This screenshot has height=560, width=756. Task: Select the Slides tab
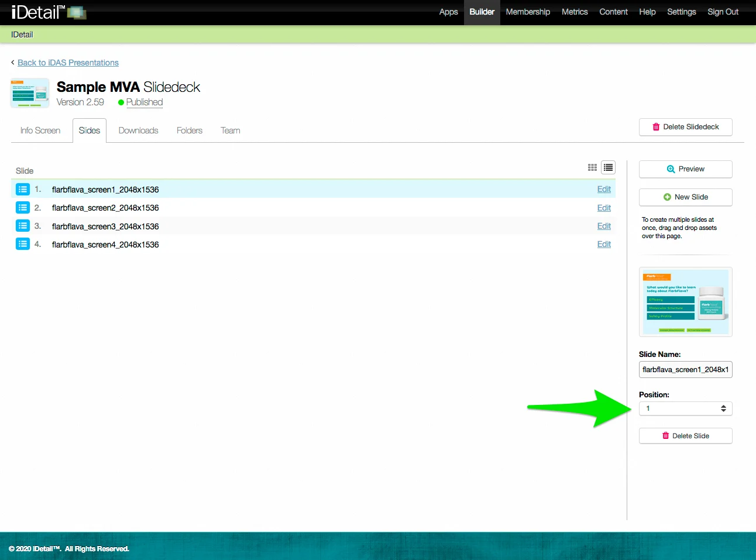click(x=90, y=130)
